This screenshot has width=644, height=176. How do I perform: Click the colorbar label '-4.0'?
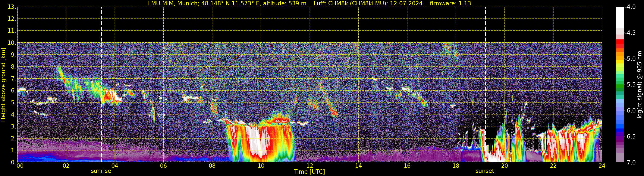point(630,7)
